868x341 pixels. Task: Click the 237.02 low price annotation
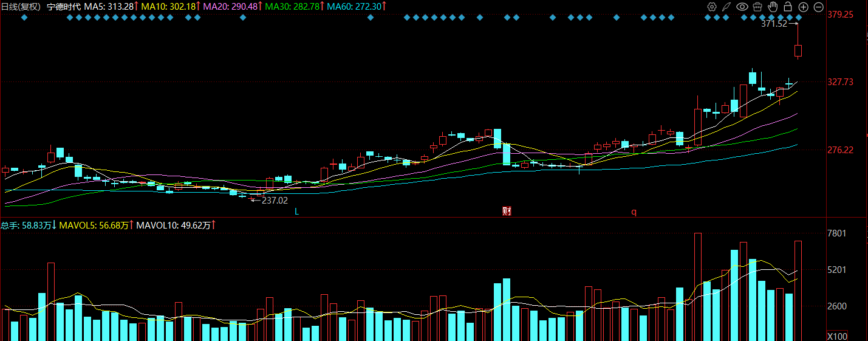click(x=275, y=200)
